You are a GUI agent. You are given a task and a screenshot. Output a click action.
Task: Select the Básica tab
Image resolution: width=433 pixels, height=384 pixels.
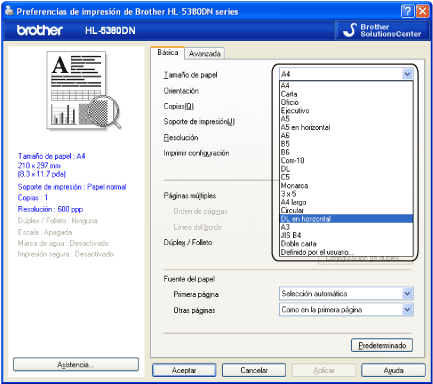168,53
